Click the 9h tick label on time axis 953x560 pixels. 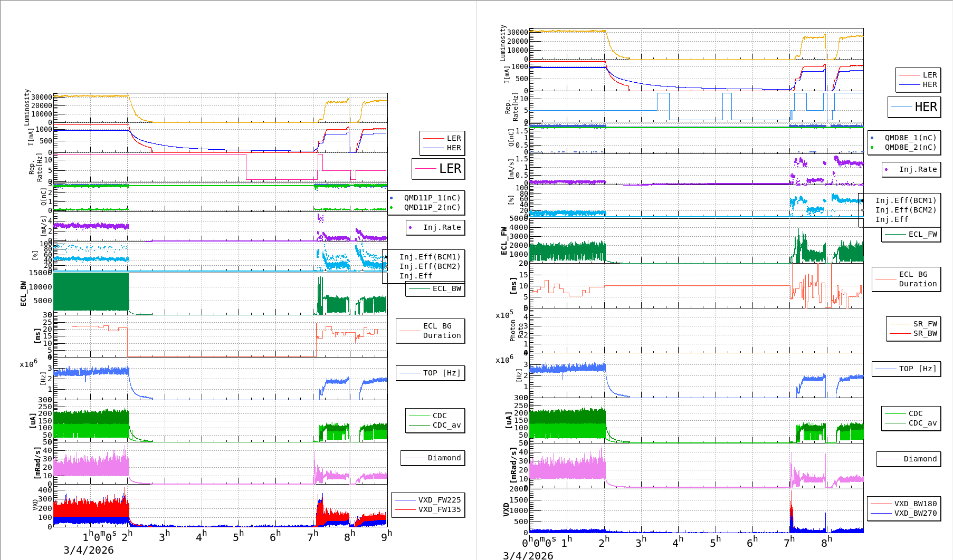pyautogui.click(x=387, y=535)
